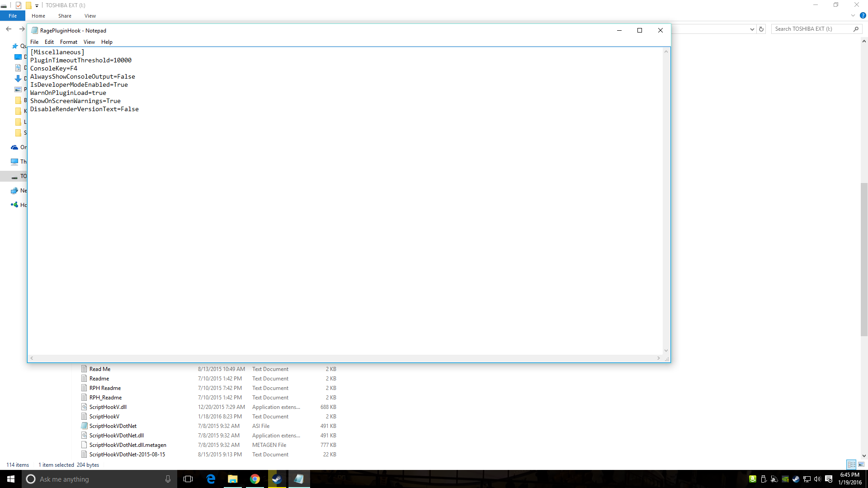The height and width of the screenshot is (488, 868).
Task: Click Safely Remove Hardware USB icon
Action: tap(764, 479)
